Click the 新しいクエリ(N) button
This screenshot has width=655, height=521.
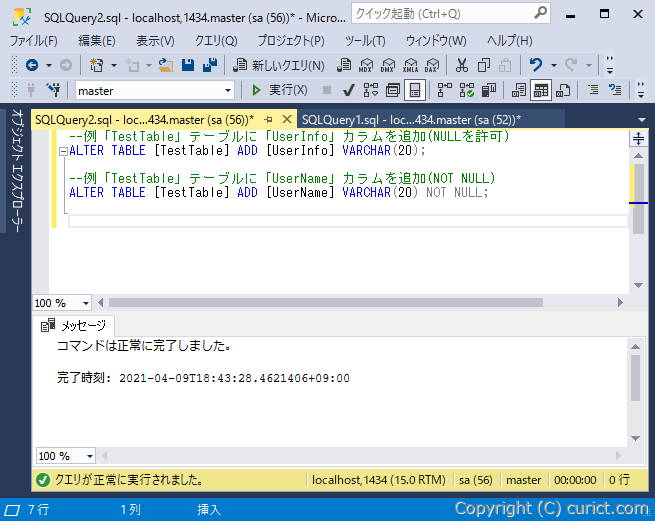[279, 65]
